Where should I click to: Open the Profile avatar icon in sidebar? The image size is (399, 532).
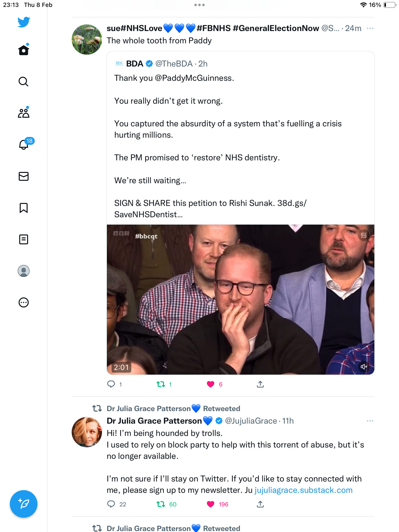pyautogui.click(x=24, y=271)
